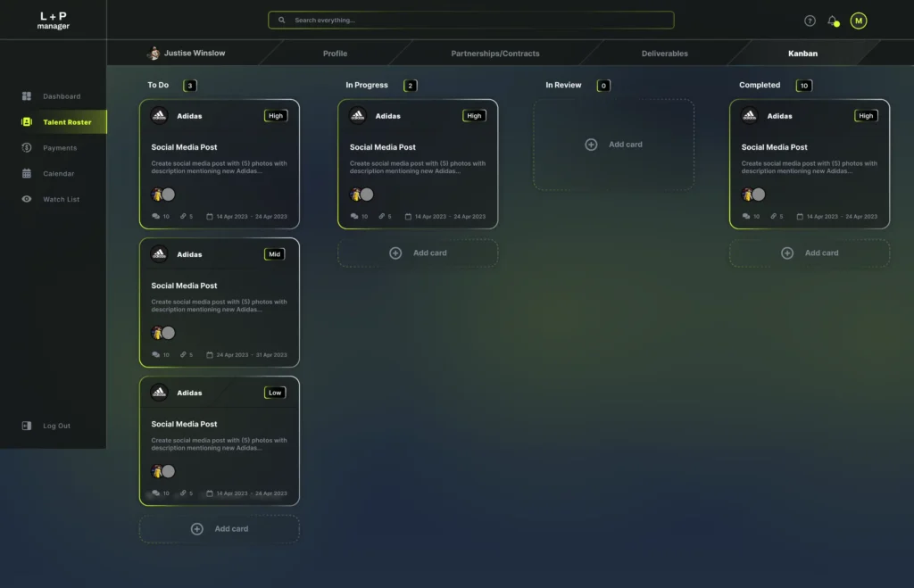Click Adidas logo on Completed card

(x=750, y=115)
